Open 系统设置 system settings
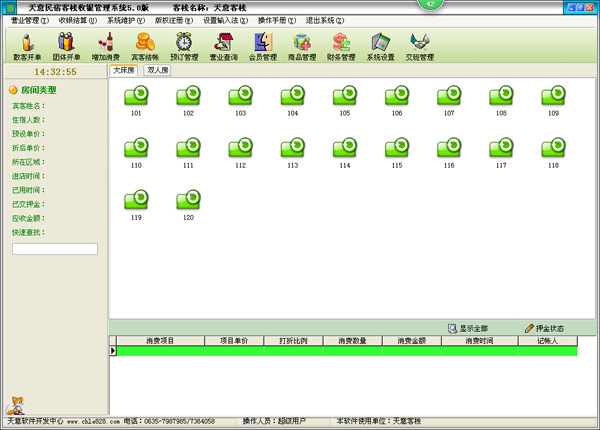Viewport: 600px width, 430px height. pyautogui.click(x=380, y=46)
